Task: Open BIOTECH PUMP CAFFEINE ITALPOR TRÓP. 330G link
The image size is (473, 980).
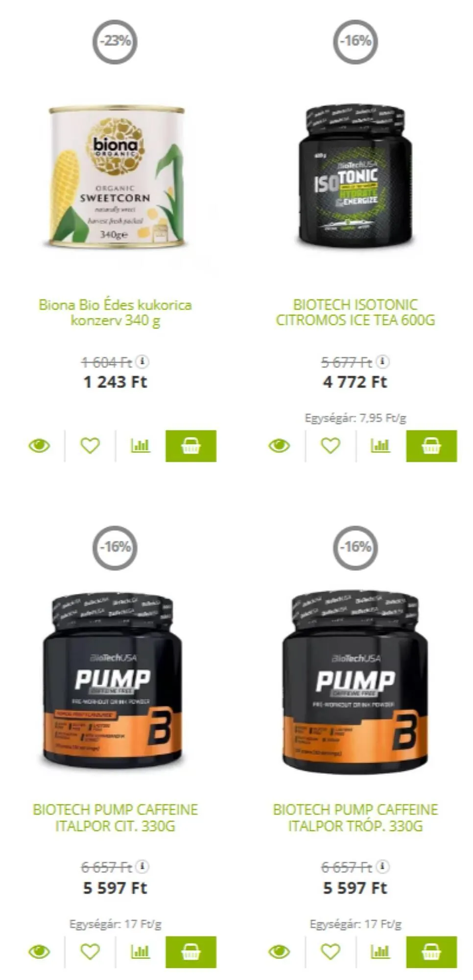Action: coord(355,818)
